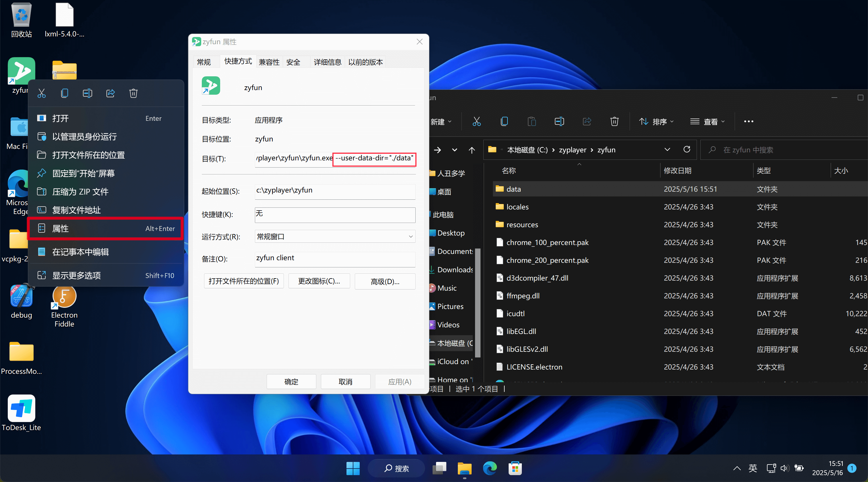Image resolution: width=868 pixels, height=482 pixels.
Task: Open the 查看 view dropdown
Action: tap(707, 121)
